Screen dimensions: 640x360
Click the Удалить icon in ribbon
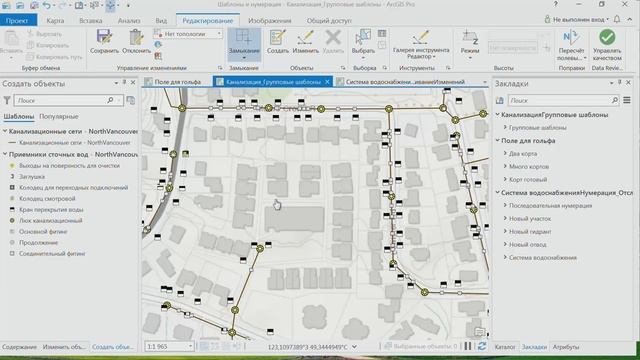pyautogui.click(x=333, y=41)
